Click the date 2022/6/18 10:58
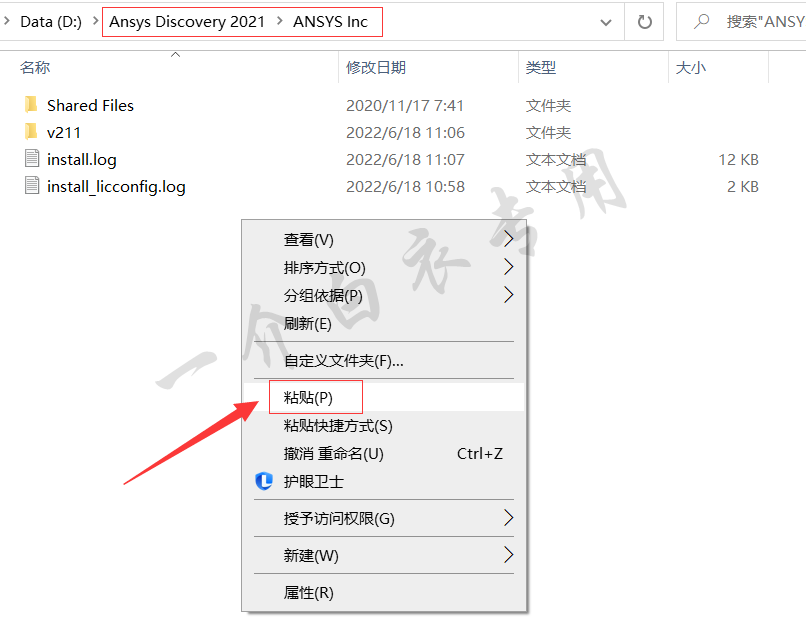 coord(406,186)
